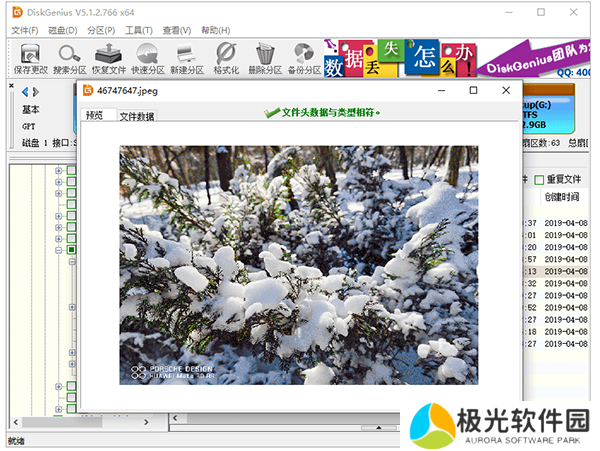
Task: Open the 备份分区 (Backup Partition) tool
Action: (x=303, y=59)
